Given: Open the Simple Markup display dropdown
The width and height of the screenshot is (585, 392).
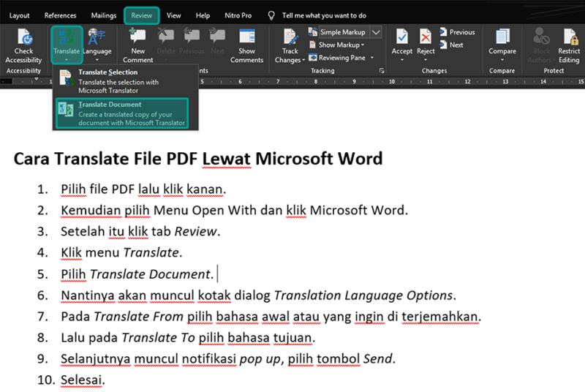Looking at the screenshot, I should 376,32.
